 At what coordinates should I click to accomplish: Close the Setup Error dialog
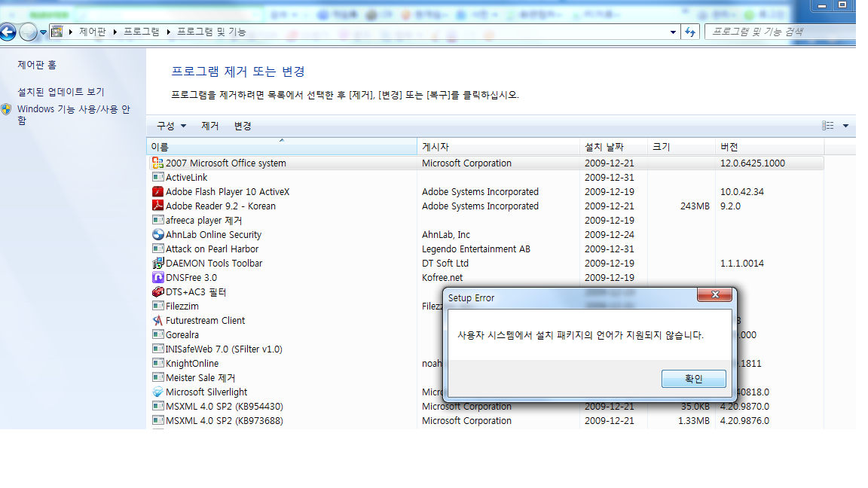coord(714,295)
